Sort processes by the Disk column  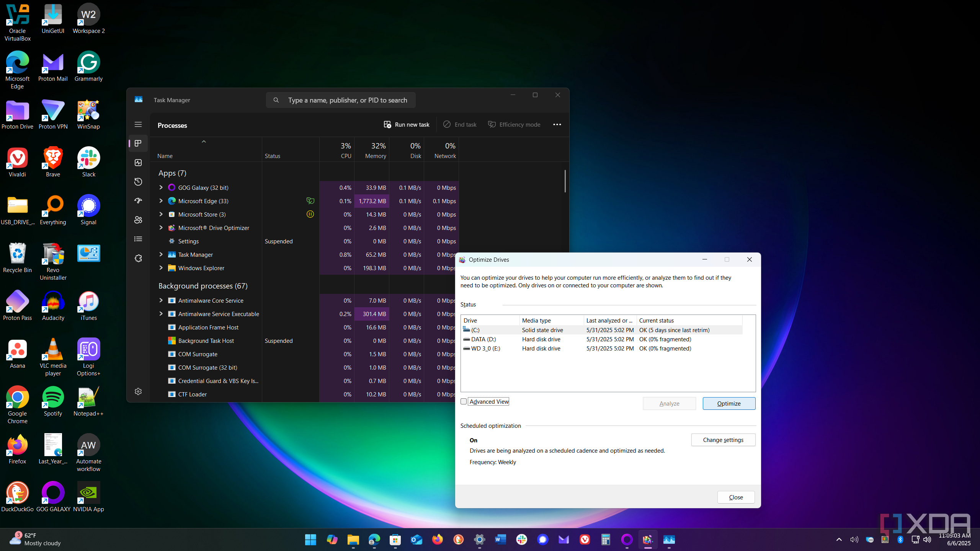tap(407, 150)
